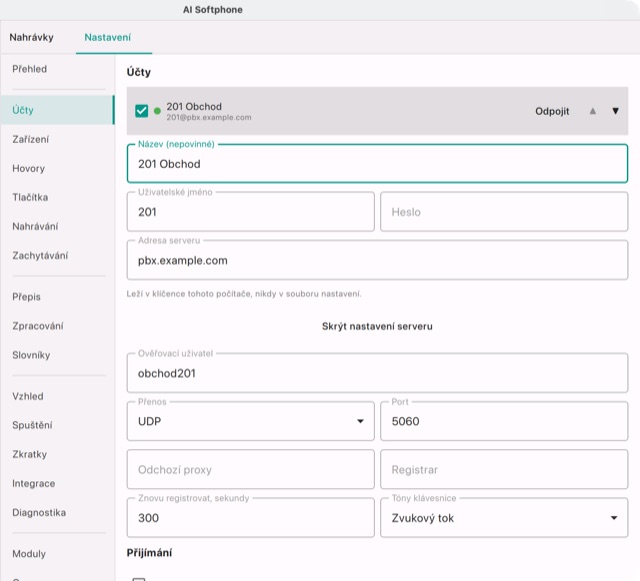Click the Název (nepovinné) field
640x581 pixels.
(377, 163)
